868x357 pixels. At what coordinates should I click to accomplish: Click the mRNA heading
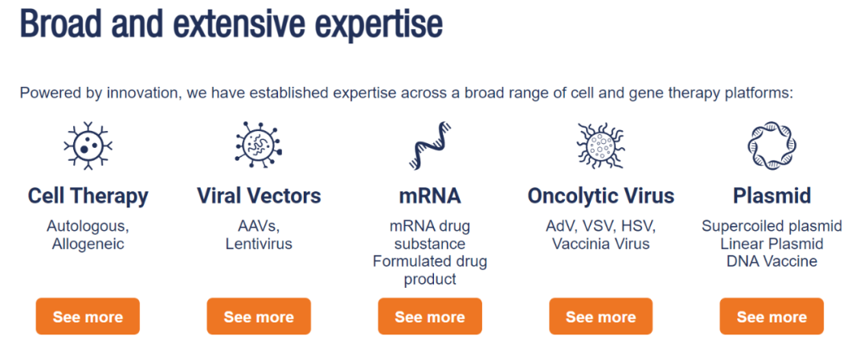point(429,195)
